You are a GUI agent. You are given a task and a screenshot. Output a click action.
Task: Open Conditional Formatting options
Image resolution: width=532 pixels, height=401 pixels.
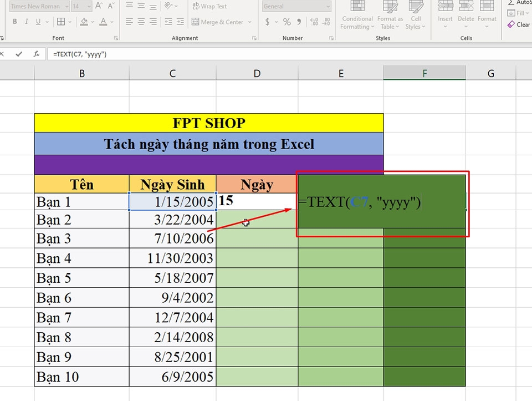356,17
